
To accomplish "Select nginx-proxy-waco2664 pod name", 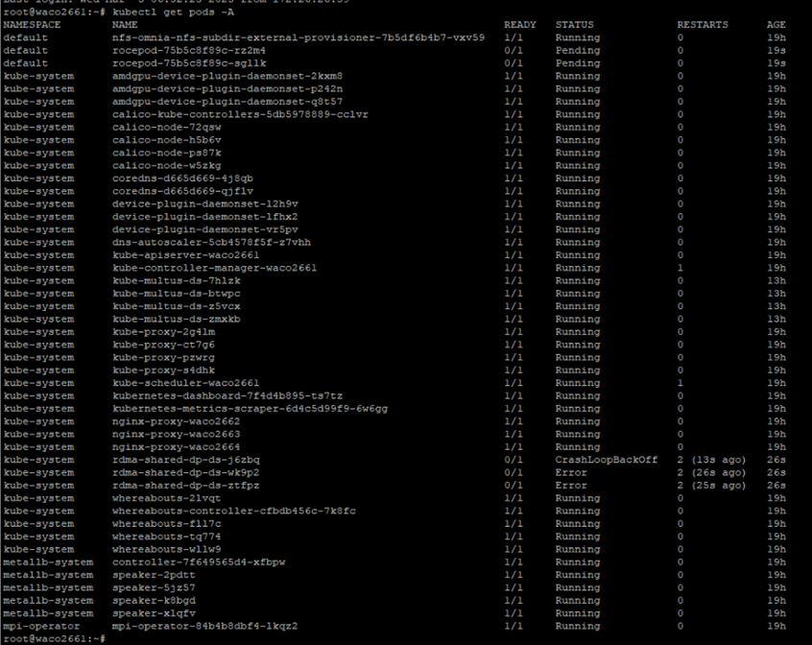I will tap(176, 446).
